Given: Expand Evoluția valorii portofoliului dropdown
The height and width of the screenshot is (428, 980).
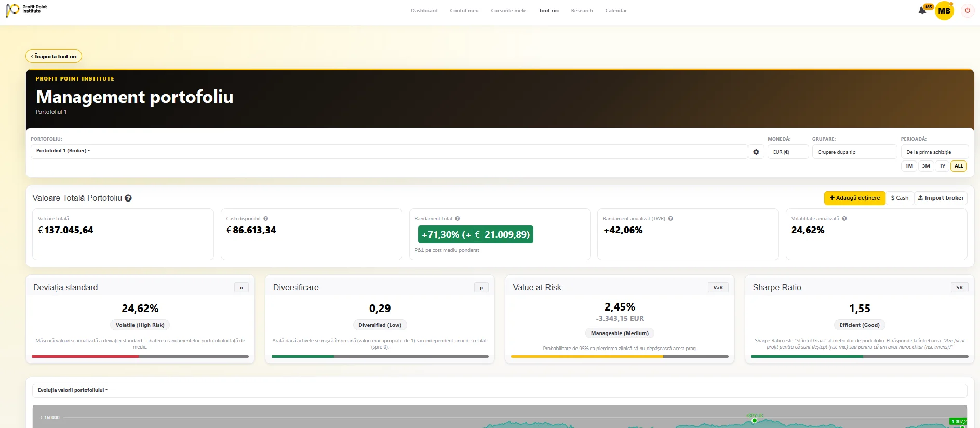Looking at the screenshot, I should (500, 390).
